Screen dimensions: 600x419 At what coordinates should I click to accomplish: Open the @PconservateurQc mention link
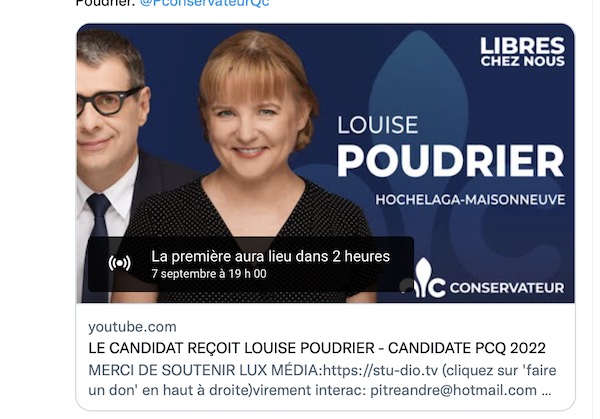coord(205,3)
